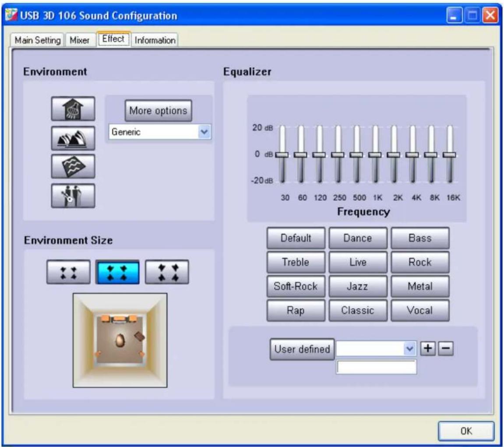Choose the medium environment size button
The height and width of the screenshot is (447, 504).
pyautogui.click(x=117, y=272)
